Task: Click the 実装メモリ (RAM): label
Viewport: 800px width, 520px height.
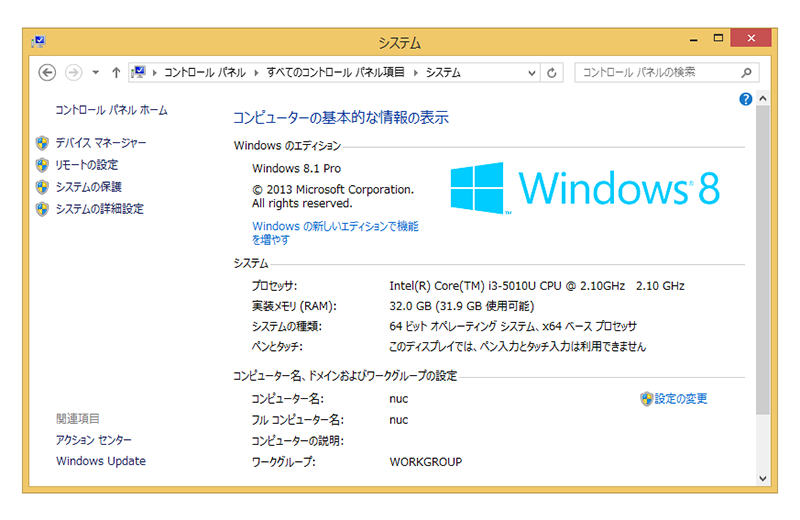Action: click(294, 306)
